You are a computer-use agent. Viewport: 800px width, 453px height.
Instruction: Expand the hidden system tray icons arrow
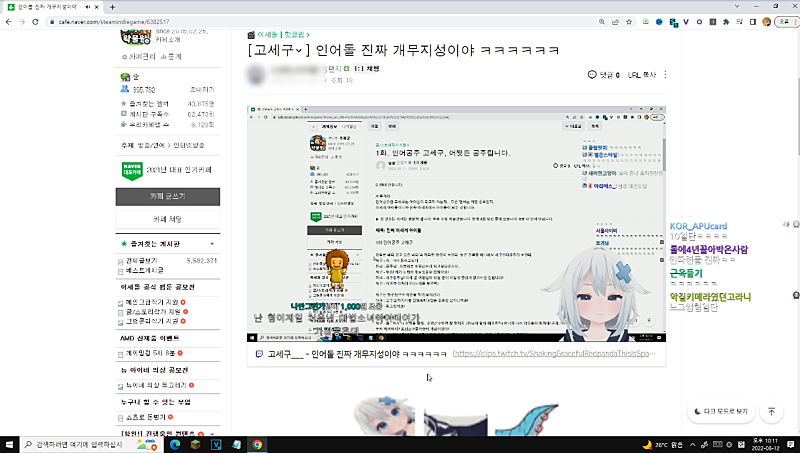pos(692,444)
